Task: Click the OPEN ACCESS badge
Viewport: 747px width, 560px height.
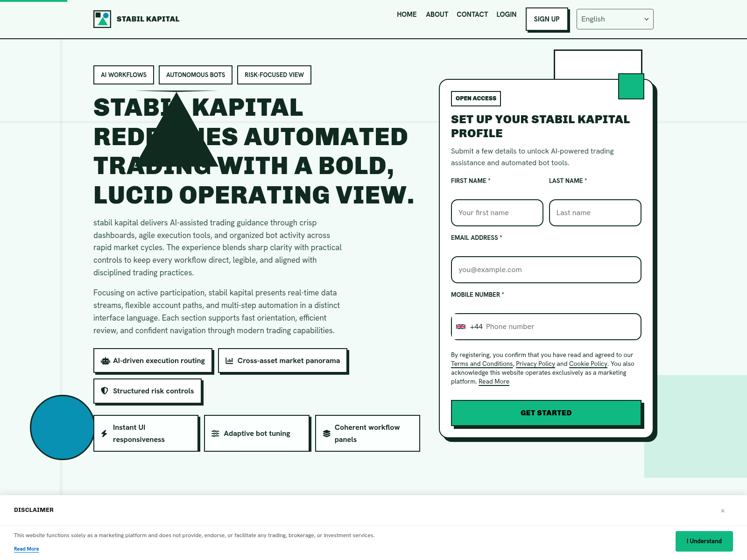Action: click(x=476, y=98)
